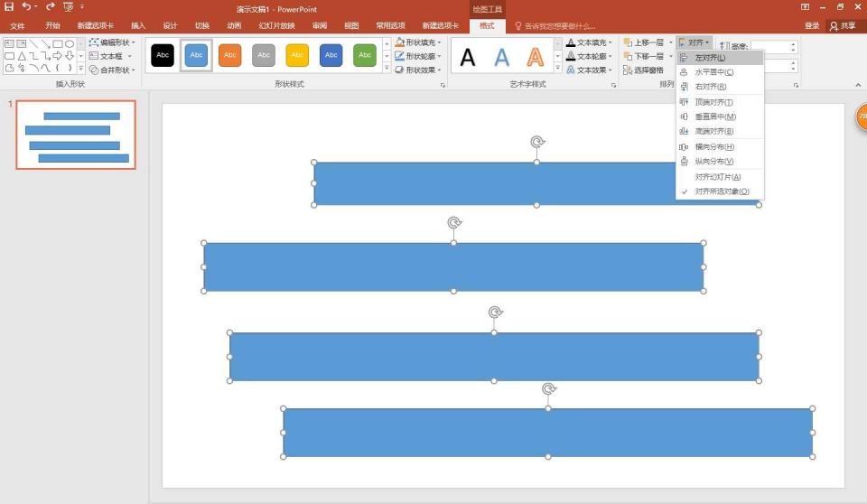The image size is (867, 504).
Task: Expand the 合并形状 merge shapes dropdown
Action: tap(113, 70)
